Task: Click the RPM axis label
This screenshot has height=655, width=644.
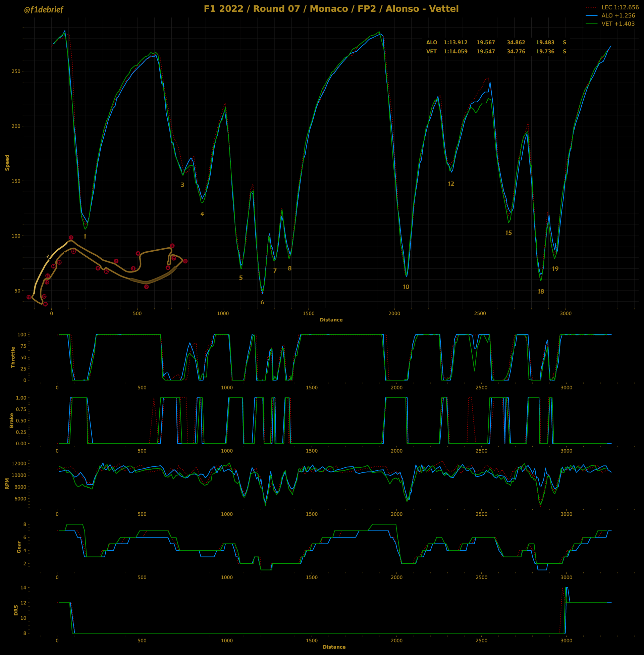Action: pyautogui.click(x=7, y=484)
